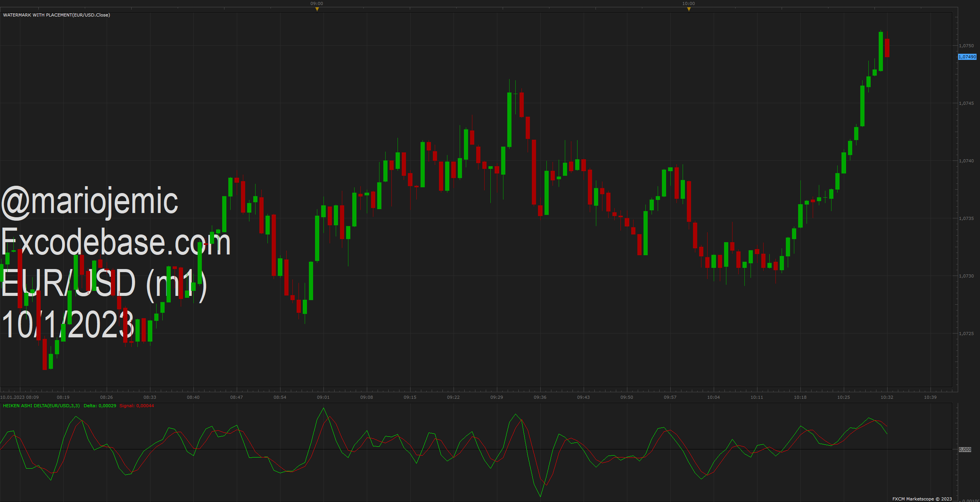
Task: Click the 08:54 time axis label
Action: coord(280,397)
